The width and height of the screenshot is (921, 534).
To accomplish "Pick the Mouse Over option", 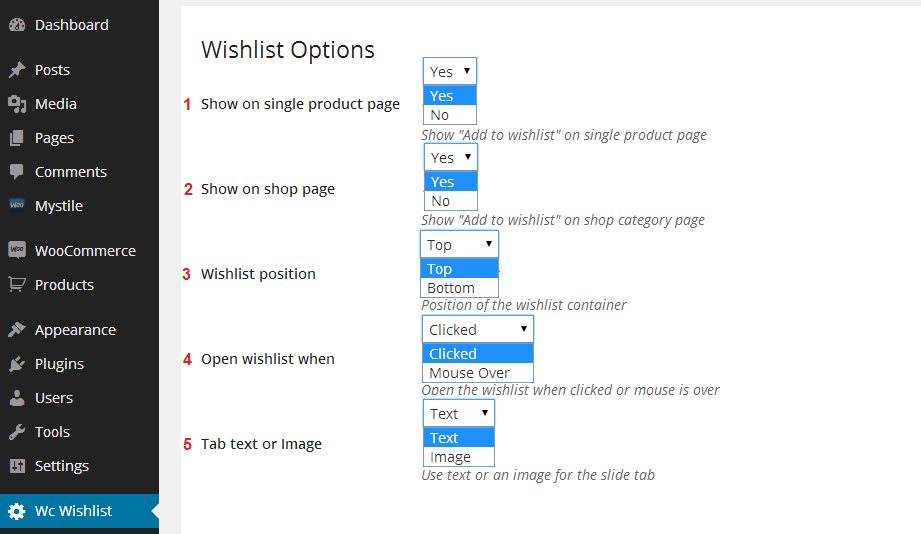I will pyautogui.click(x=469, y=373).
